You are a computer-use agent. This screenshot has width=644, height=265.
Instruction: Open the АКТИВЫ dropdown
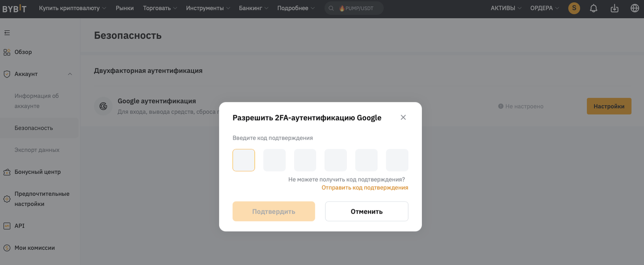pos(506,8)
